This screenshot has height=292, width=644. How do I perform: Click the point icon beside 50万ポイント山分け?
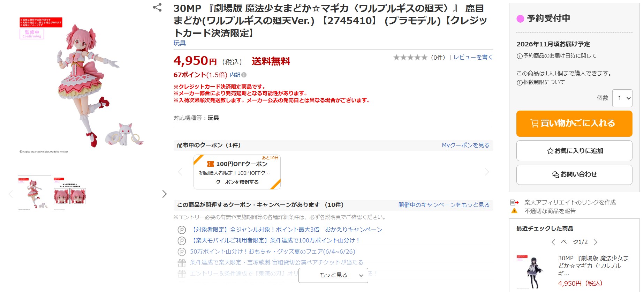182,252
